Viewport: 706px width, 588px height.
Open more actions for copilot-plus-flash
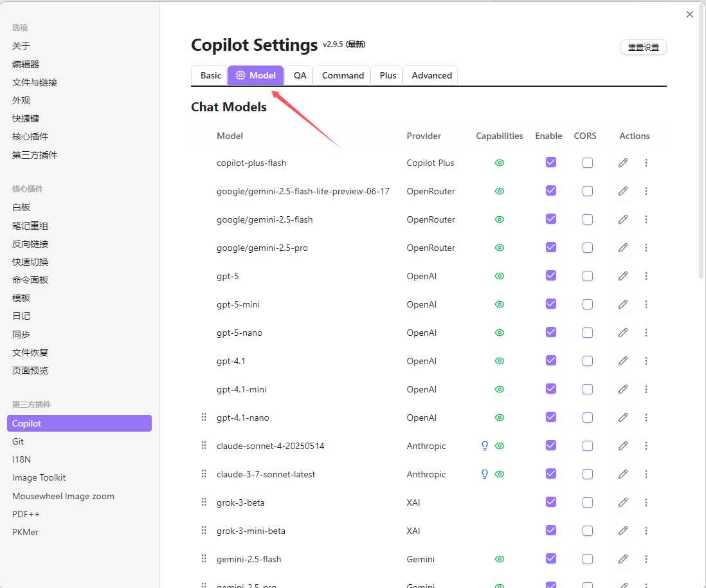[x=646, y=163]
